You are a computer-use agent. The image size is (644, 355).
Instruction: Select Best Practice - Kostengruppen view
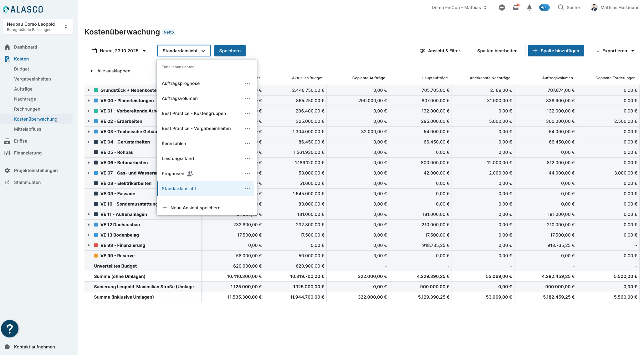coord(194,113)
